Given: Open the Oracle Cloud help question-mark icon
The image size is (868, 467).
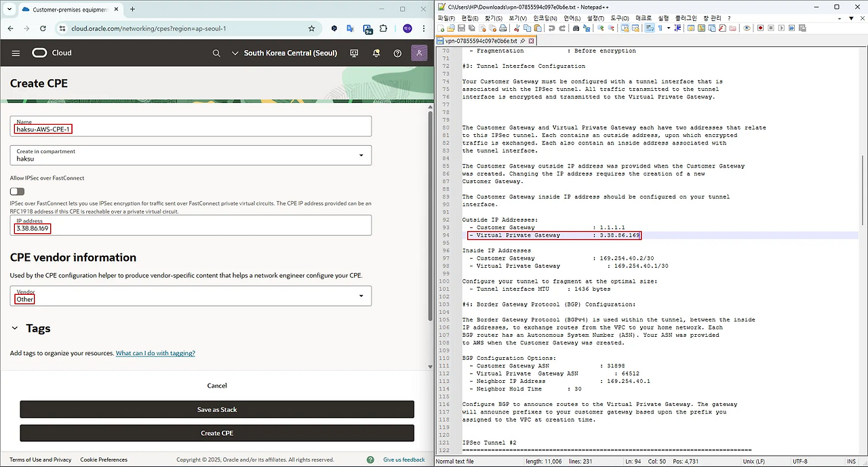Looking at the screenshot, I should coord(397,53).
